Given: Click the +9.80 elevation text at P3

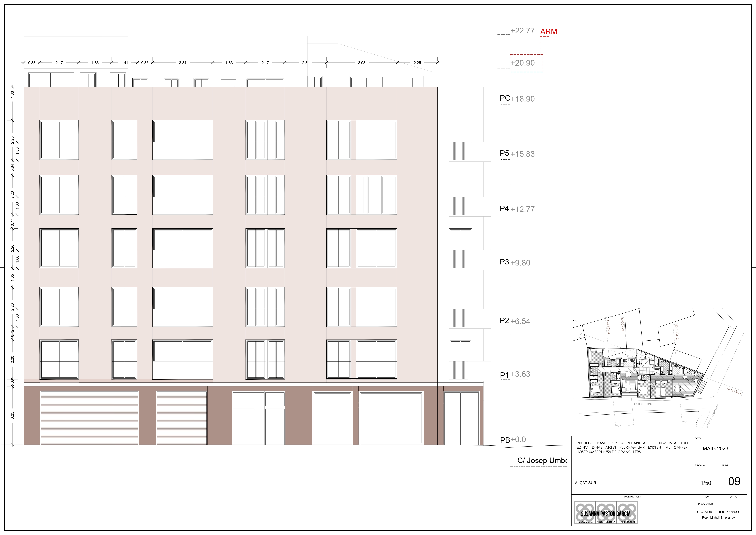Looking at the screenshot, I should tap(520, 263).
